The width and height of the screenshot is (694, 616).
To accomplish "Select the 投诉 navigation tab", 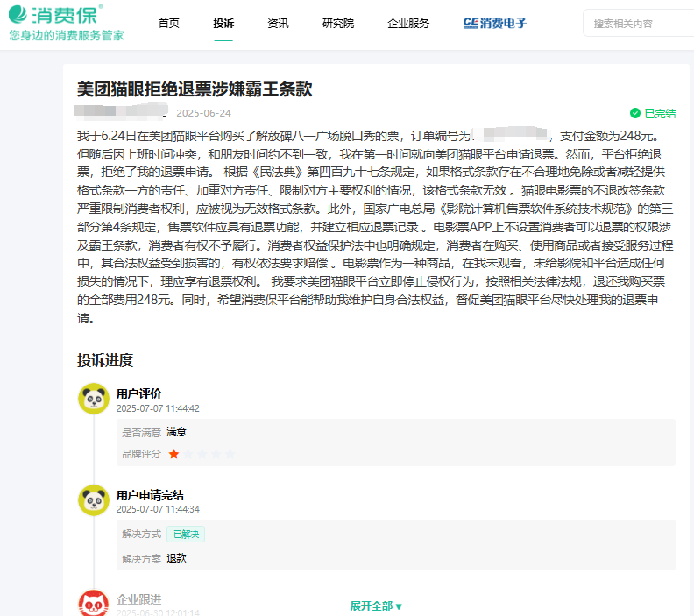I will (x=223, y=24).
